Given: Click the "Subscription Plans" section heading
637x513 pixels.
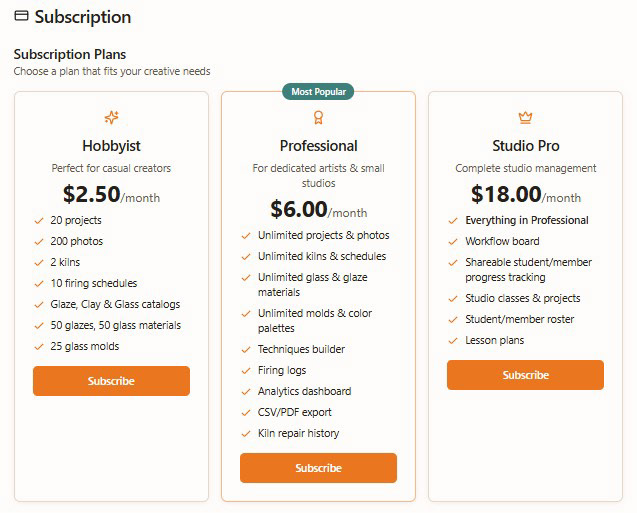Looking at the screenshot, I should pos(70,54).
